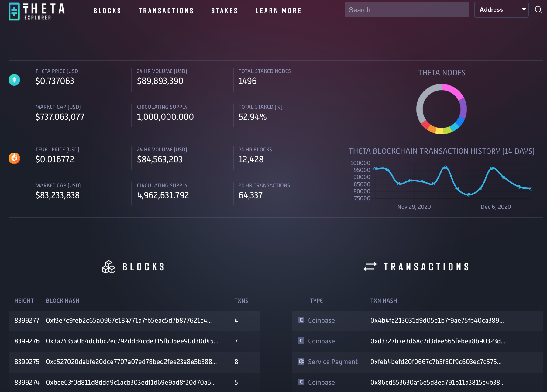
Task: Click the TXN HASH column header
Action: pos(384,301)
